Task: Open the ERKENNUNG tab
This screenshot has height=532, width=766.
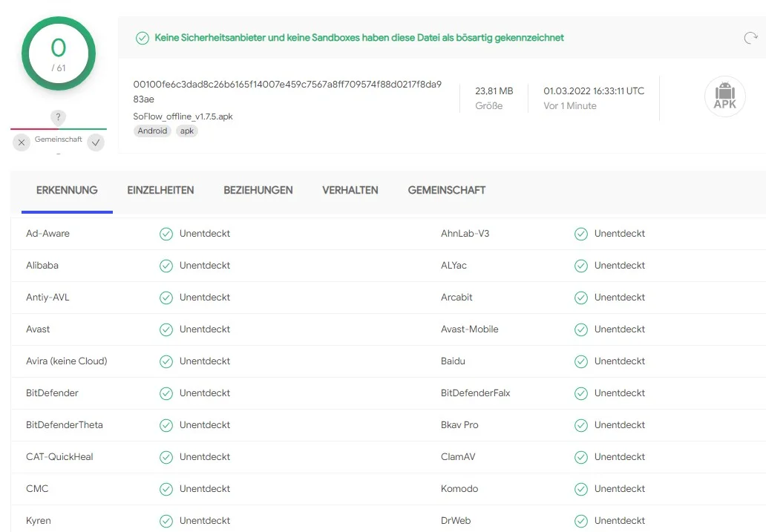Action: coord(67,190)
